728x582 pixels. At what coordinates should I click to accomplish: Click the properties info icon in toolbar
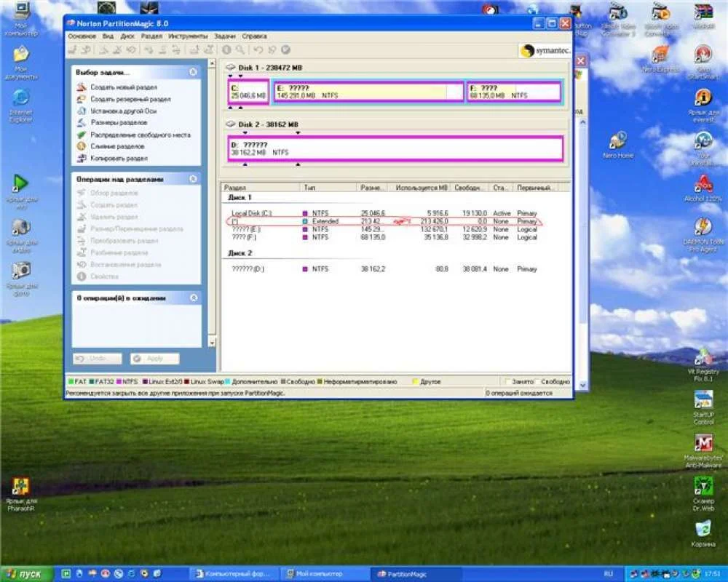226,50
